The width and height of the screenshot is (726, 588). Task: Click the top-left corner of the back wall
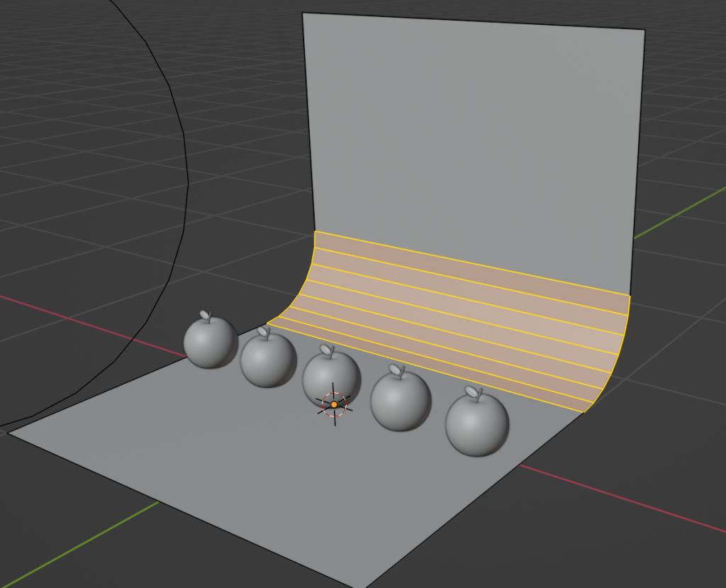coord(303,13)
